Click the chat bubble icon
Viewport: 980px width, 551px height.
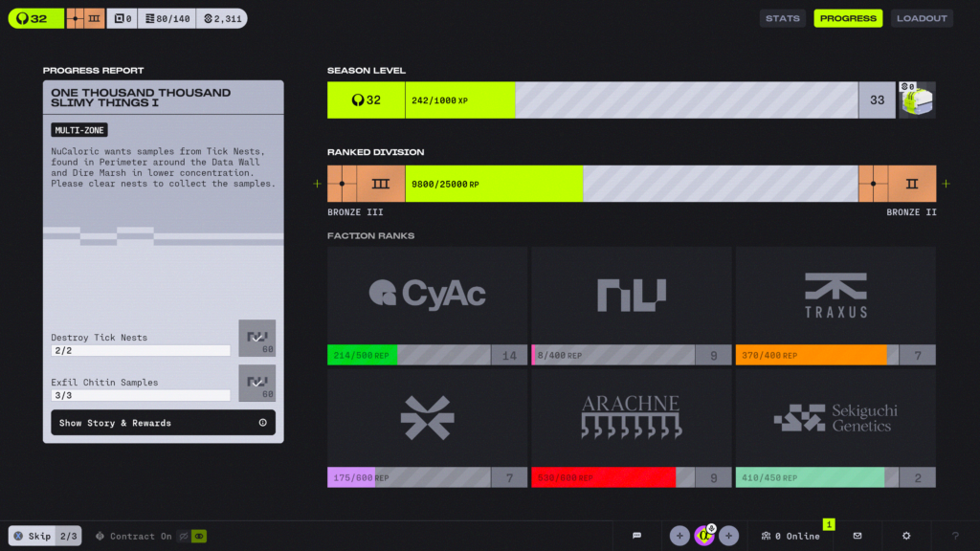pyautogui.click(x=636, y=536)
